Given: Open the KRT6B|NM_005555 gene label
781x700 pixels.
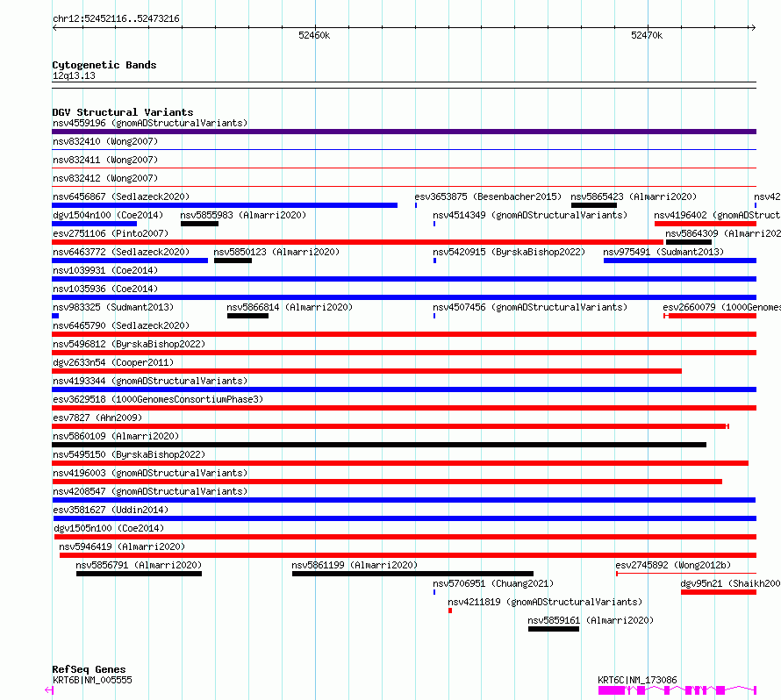Looking at the screenshot, I should (x=92, y=680).
